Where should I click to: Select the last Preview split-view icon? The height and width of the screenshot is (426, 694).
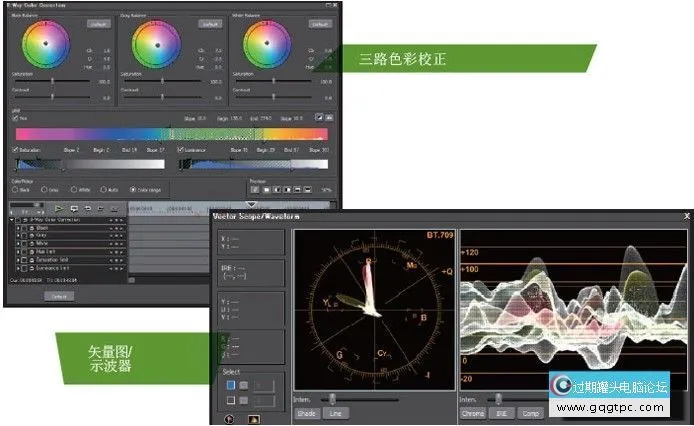coord(308,188)
